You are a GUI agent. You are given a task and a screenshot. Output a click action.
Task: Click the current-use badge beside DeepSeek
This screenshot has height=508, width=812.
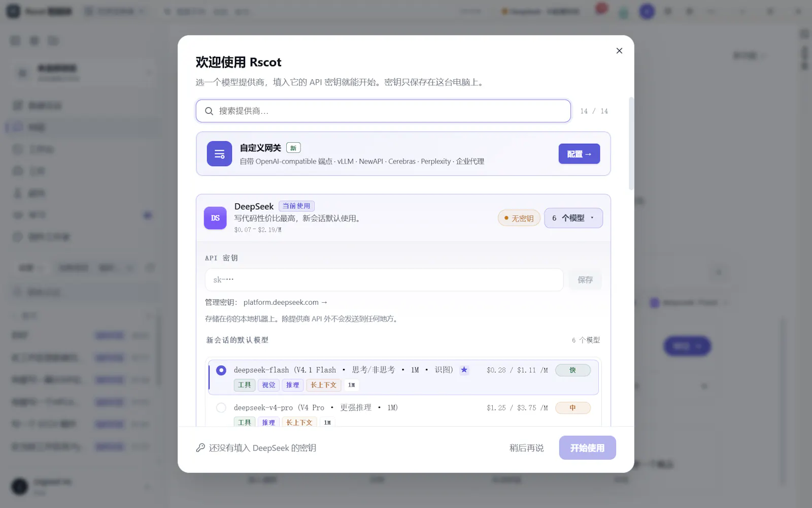click(x=296, y=206)
